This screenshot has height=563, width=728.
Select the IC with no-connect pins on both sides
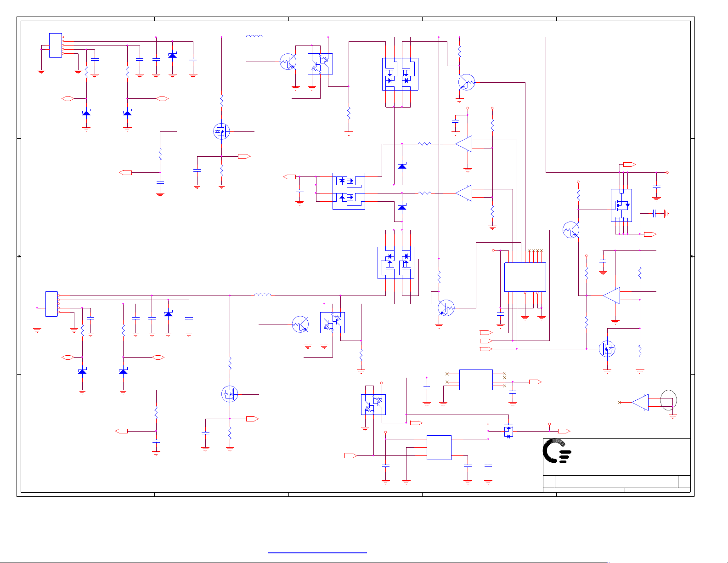point(476,380)
